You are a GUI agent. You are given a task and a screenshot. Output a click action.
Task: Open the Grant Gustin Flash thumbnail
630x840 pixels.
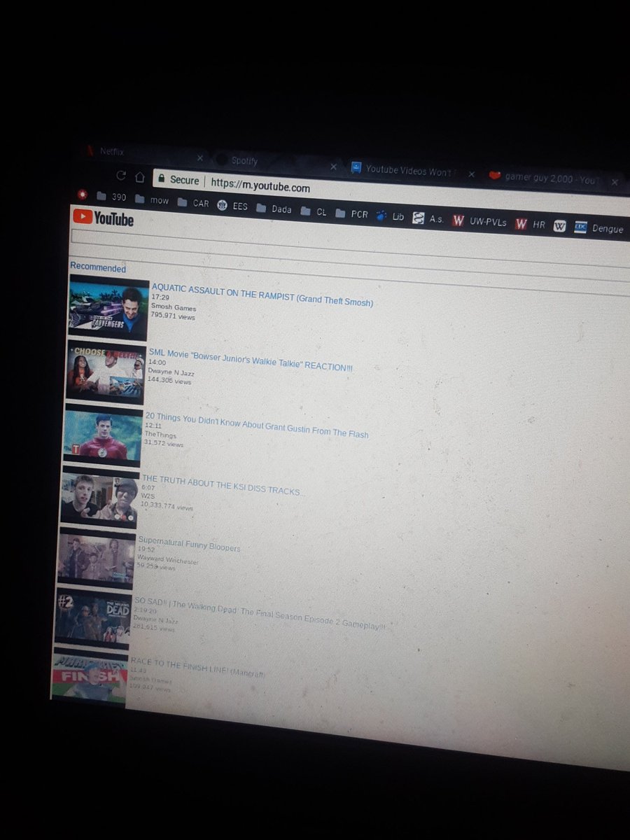[x=103, y=435]
